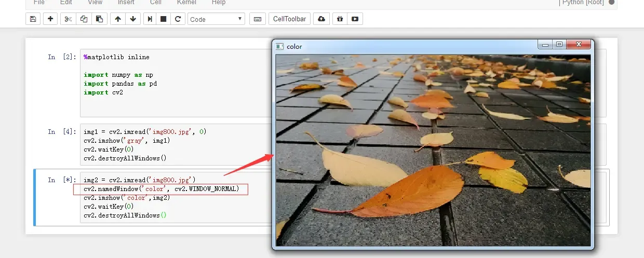Click cv2.destroyAllWindows() in the running cell
Viewport: 644px width, 258px height.
pyautogui.click(x=125, y=215)
